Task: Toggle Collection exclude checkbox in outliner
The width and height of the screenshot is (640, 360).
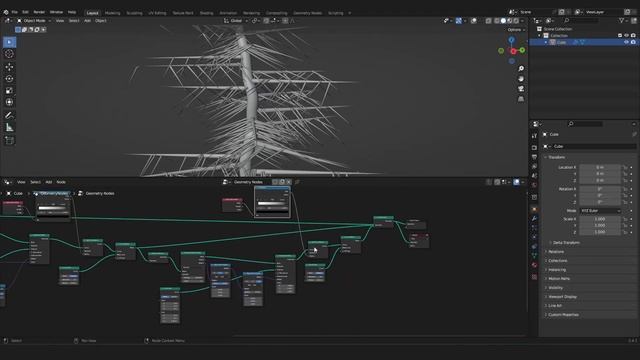Action: tap(620, 36)
